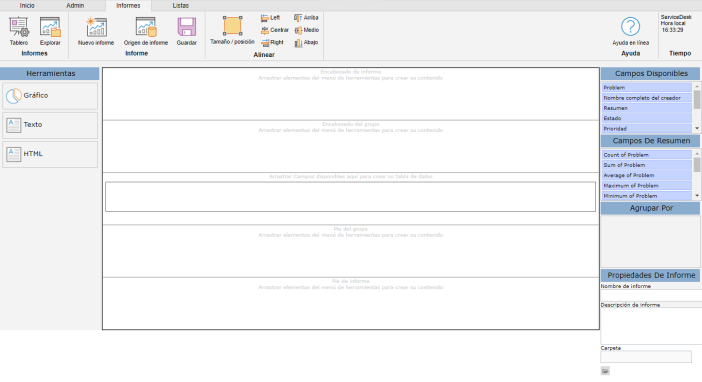Open Origen de informe icon

(146, 27)
